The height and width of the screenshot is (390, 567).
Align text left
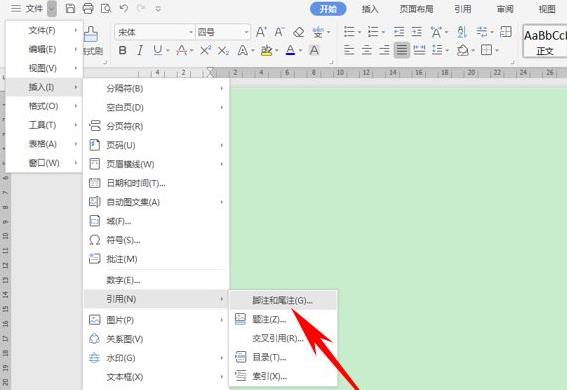pyautogui.click(x=349, y=50)
